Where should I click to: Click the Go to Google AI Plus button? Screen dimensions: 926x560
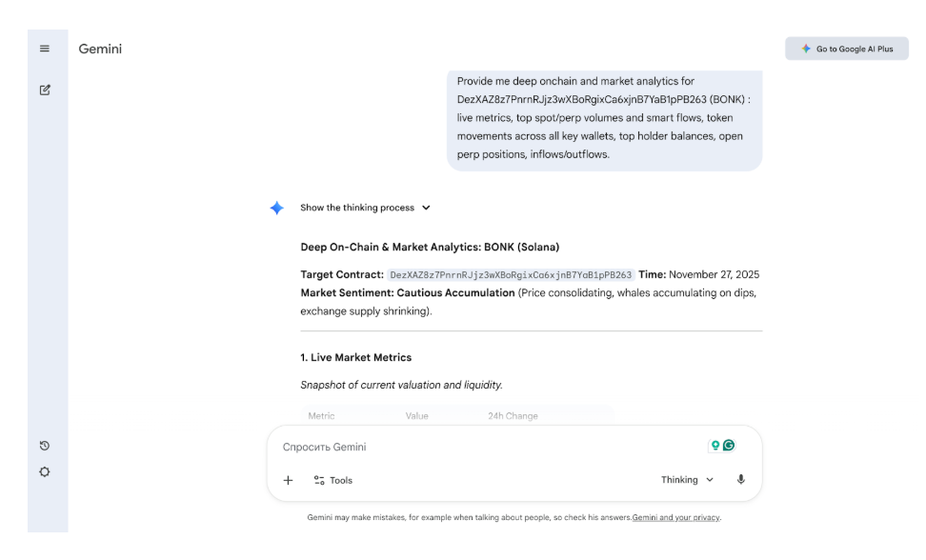(x=847, y=49)
